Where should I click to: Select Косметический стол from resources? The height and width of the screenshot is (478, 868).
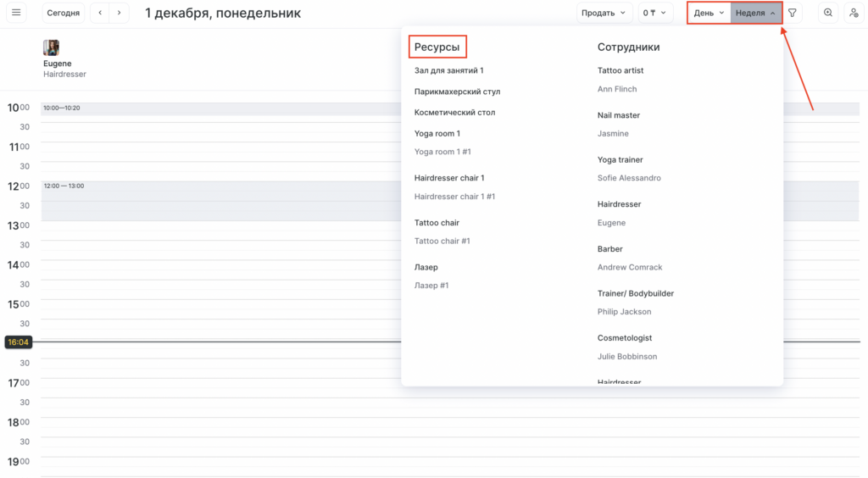coord(454,113)
